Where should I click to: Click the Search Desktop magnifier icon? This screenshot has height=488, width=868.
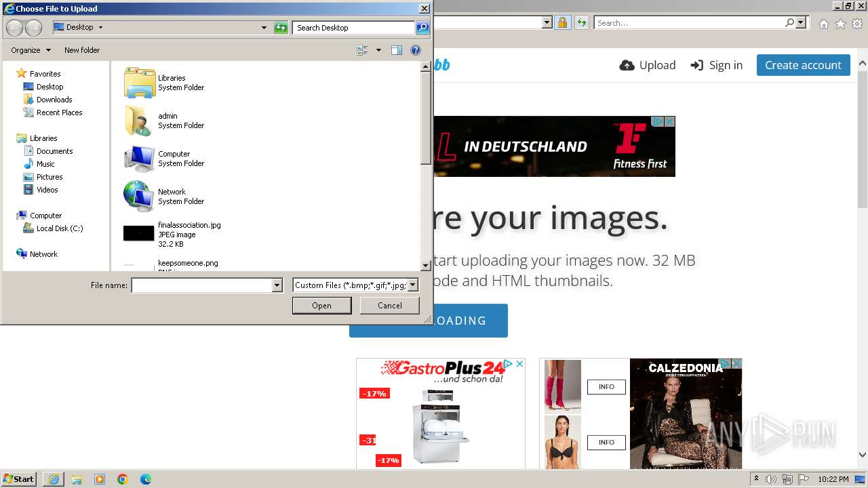422,28
